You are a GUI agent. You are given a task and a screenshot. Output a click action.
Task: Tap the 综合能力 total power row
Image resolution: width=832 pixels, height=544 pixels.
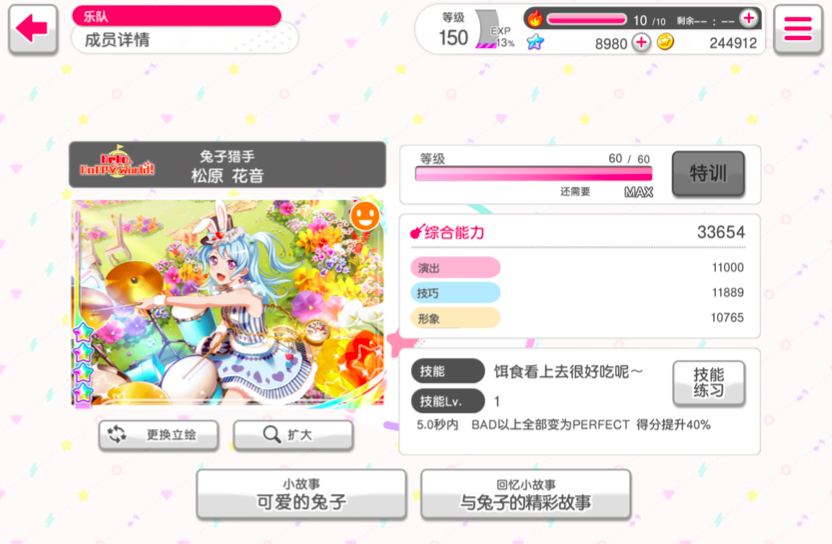pos(578,232)
